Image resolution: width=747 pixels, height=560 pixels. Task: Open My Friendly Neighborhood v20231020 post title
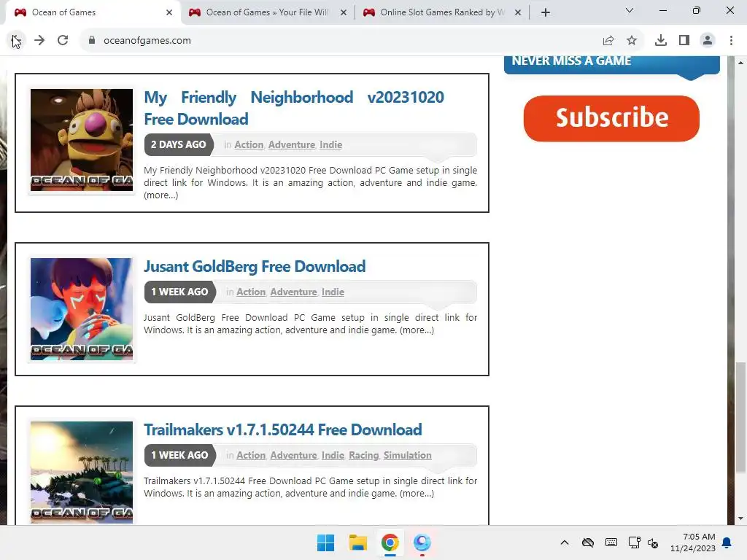pos(294,108)
